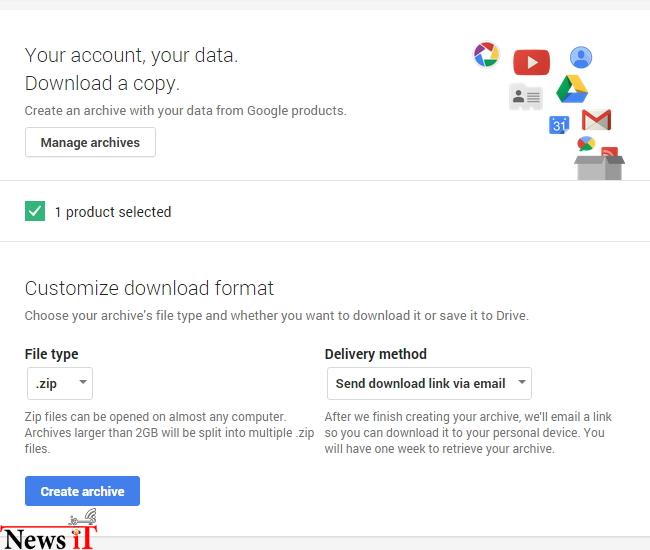Click the Hangouts speech bubble icon
Image resolution: width=650 pixels, height=550 pixels.
(x=586, y=144)
